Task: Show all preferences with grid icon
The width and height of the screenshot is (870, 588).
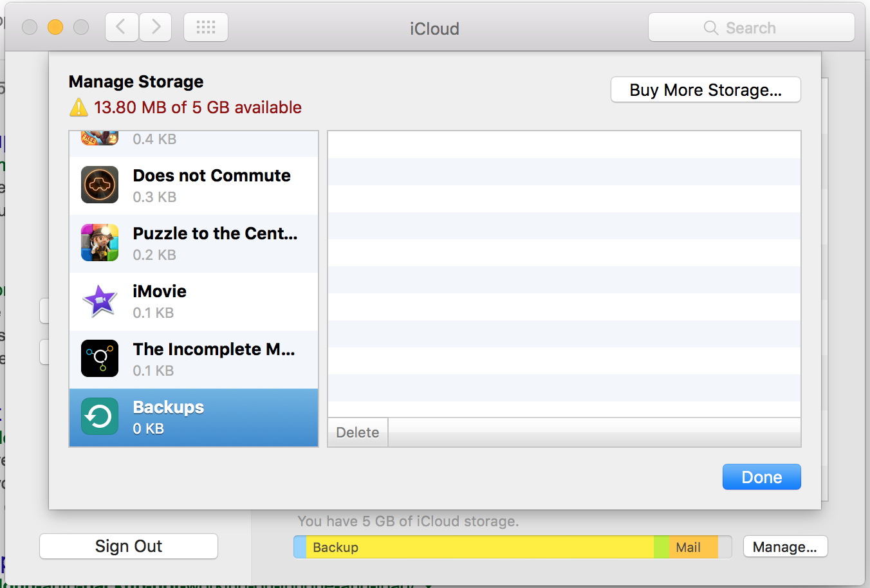Action: tap(206, 27)
